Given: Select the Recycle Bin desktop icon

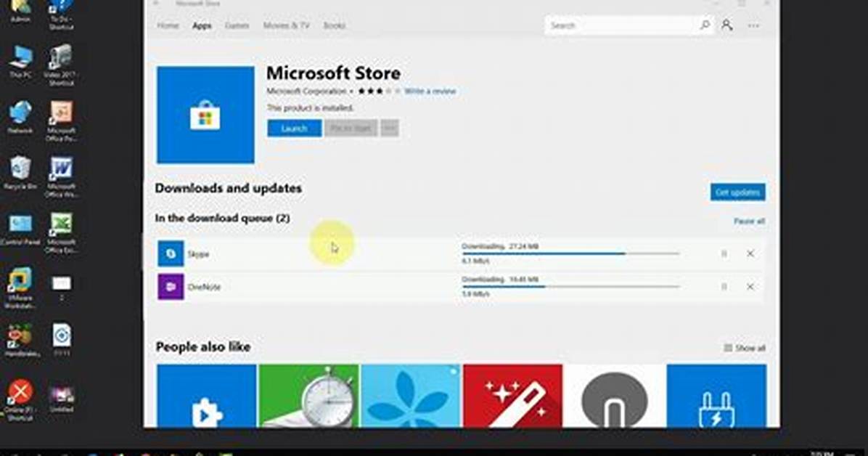Looking at the screenshot, I should coord(20,173).
